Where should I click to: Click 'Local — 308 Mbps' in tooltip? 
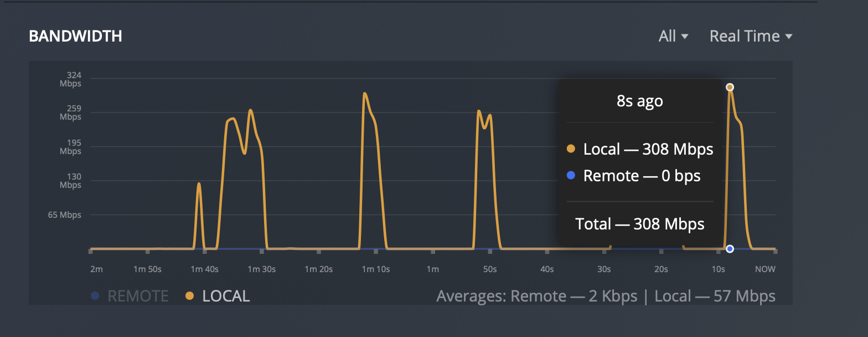point(648,149)
